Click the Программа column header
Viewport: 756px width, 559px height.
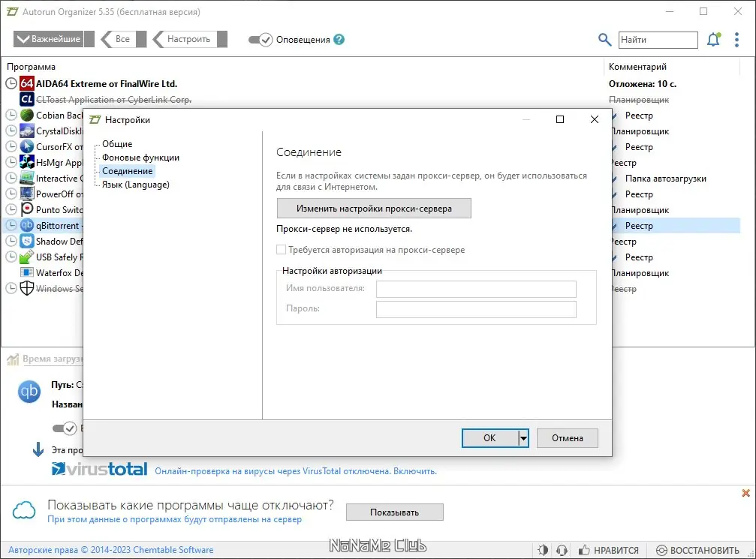(31, 67)
